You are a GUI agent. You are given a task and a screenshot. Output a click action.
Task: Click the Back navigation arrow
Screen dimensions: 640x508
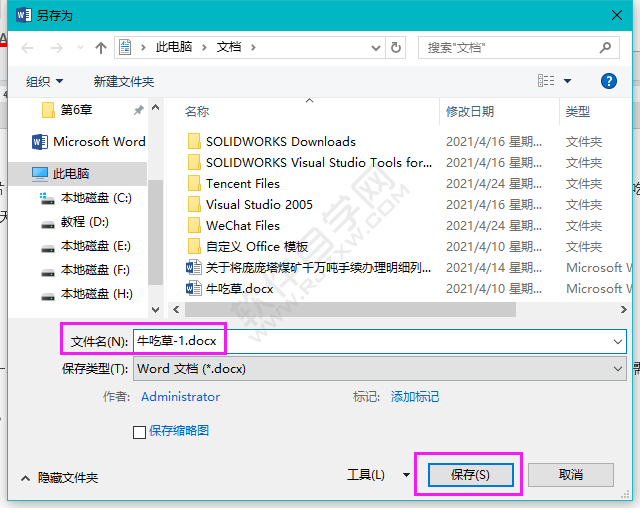[27, 48]
